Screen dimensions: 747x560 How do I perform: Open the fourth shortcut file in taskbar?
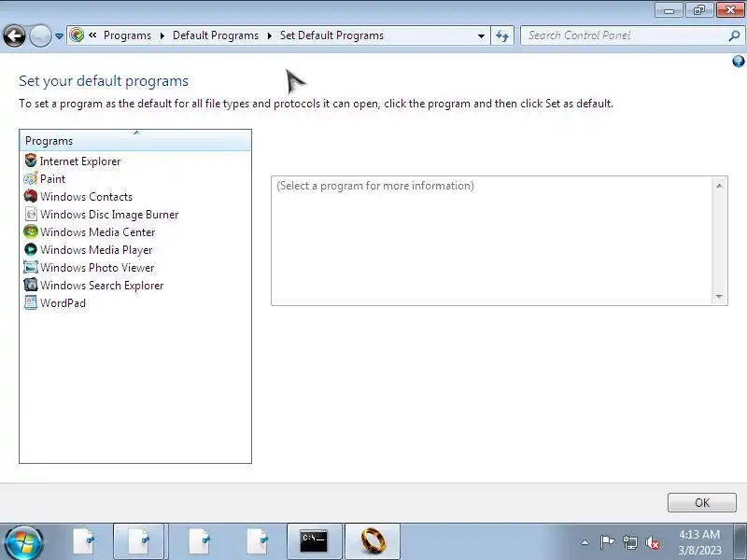coord(258,541)
